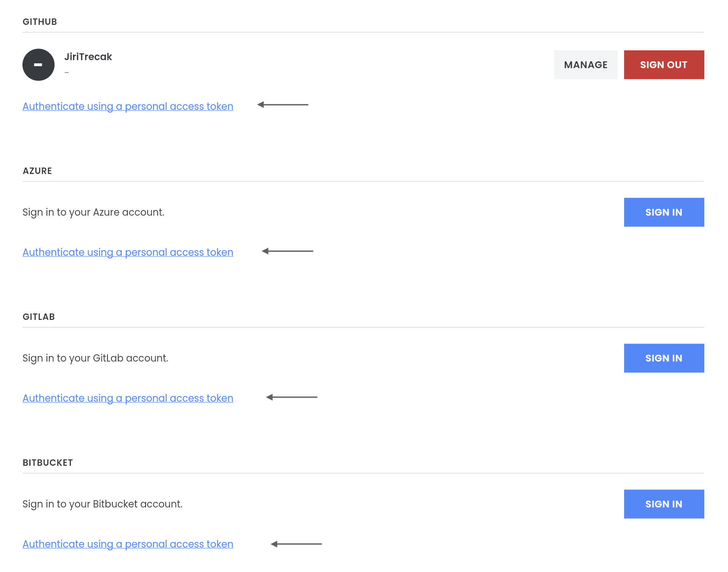Screen dimensions: 728x572
Task: Click the AZURE section heading
Action: pos(37,171)
